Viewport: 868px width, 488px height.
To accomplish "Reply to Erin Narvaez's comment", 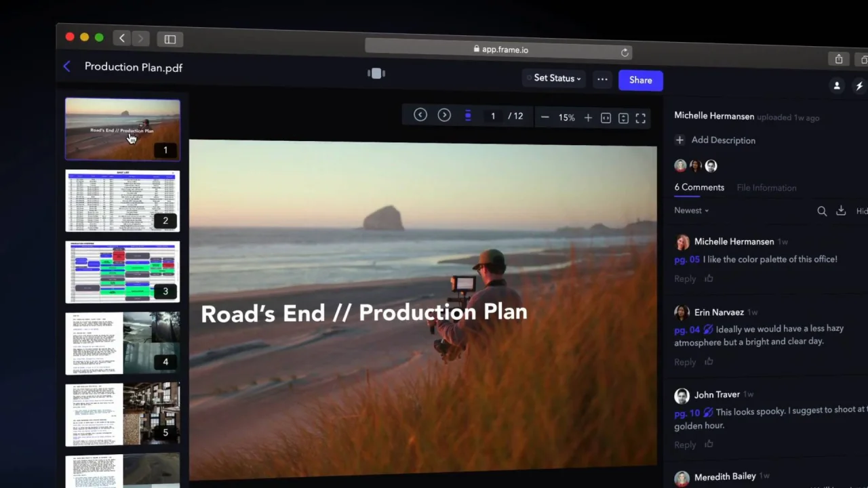I will [x=685, y=362].
